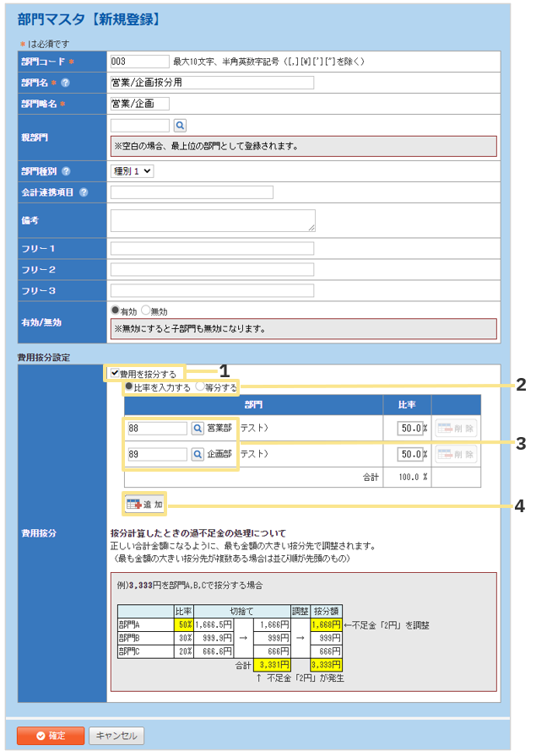536x756 pixels.
Task: Click help icon next to 部門名
Action: point(66,83)
